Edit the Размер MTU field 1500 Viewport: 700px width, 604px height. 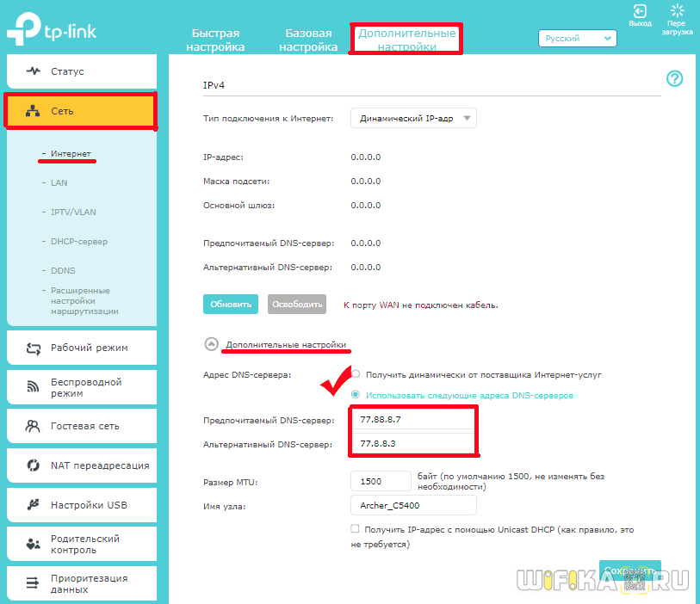381,481
